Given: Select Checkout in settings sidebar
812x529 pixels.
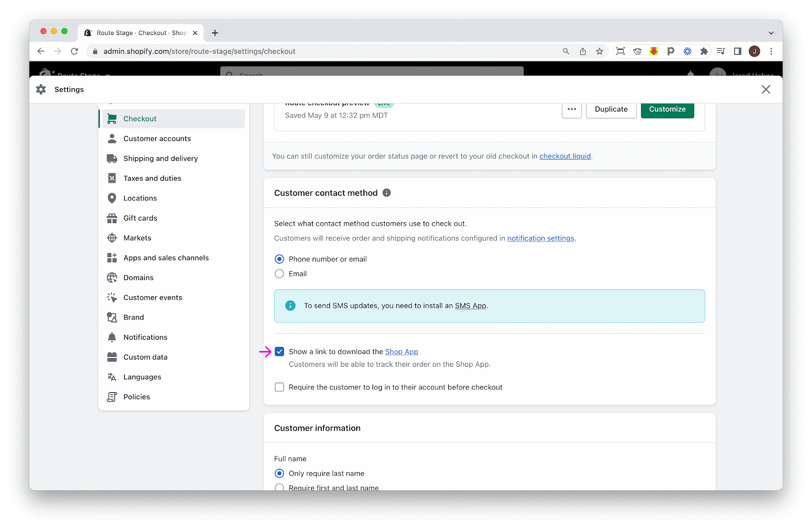Looking at the screenshot, I should 173,119.
